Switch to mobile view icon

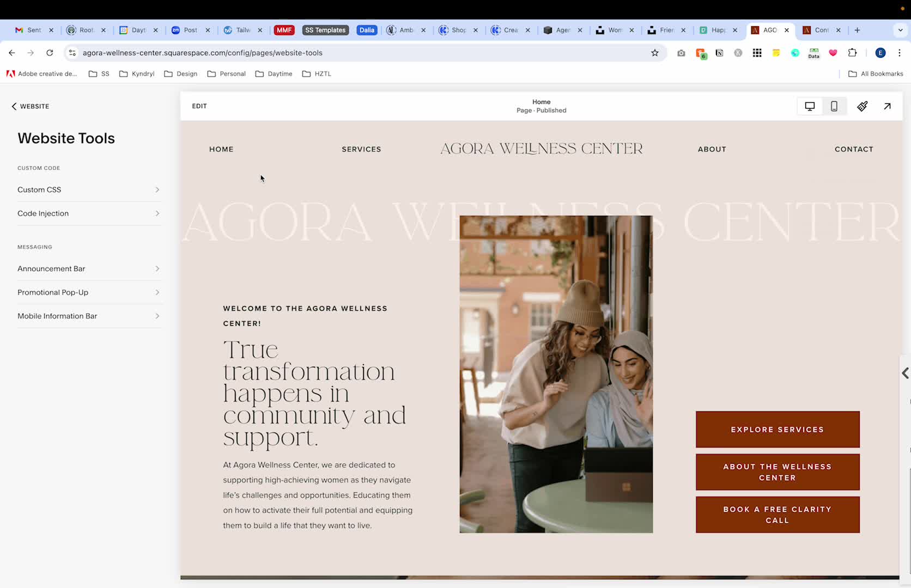[834, 106]
